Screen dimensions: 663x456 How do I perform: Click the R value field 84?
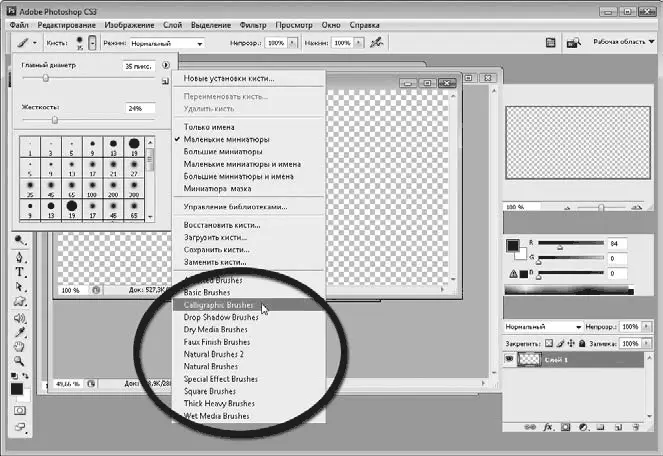(617, 244)
